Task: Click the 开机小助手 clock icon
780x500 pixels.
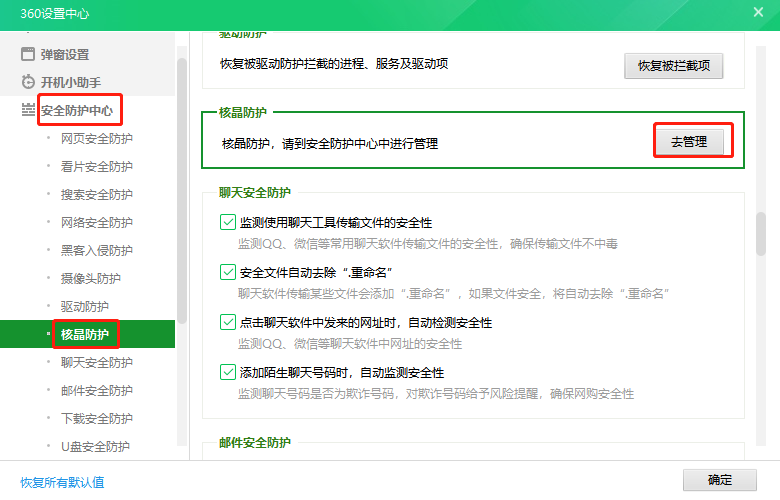Action: (28, 82)
